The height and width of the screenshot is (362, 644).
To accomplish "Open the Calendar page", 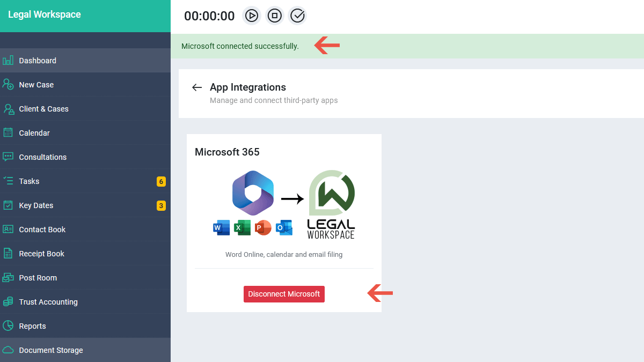I will tap(85, 133).
